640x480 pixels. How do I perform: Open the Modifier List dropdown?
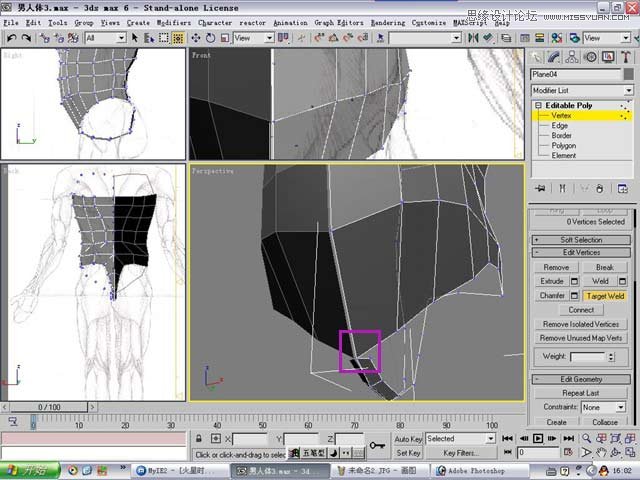point(581,90)
